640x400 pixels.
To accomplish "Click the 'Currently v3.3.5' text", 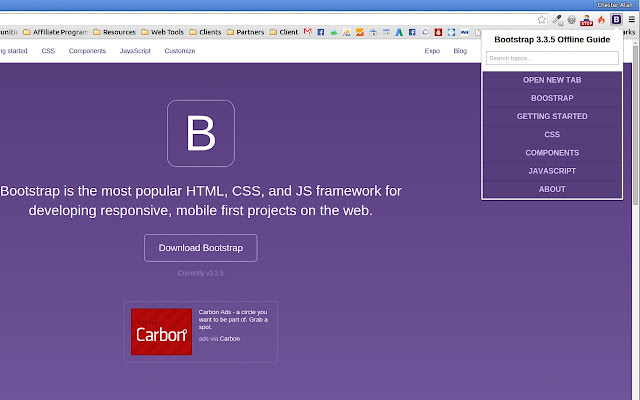I will pos(200,273).
